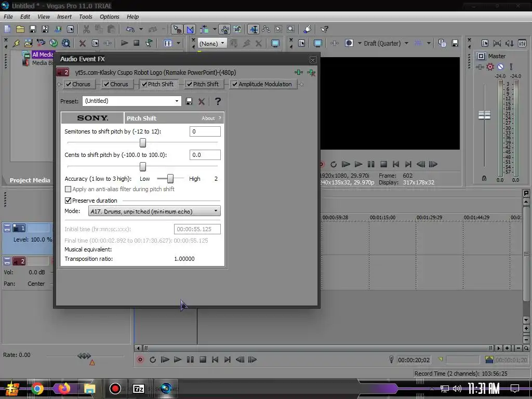Click the What's This help icon
The width and height of the screenshot is (532, 399).
pos(324,29)
